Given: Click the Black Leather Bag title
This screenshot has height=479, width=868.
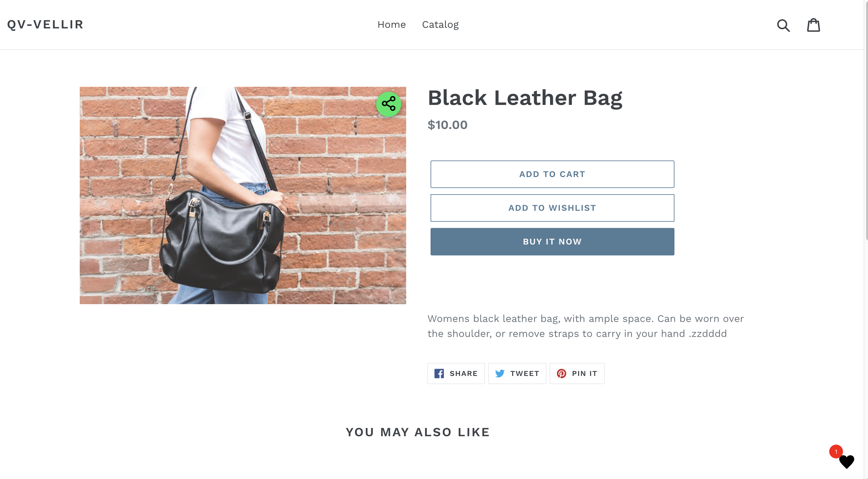Looking at the screenshot, I should [525, 98].
